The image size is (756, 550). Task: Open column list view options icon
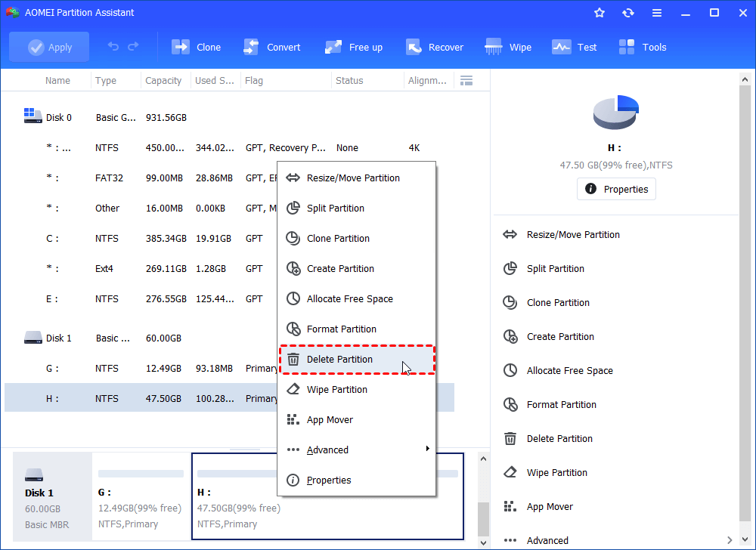[x=466, y=80]
